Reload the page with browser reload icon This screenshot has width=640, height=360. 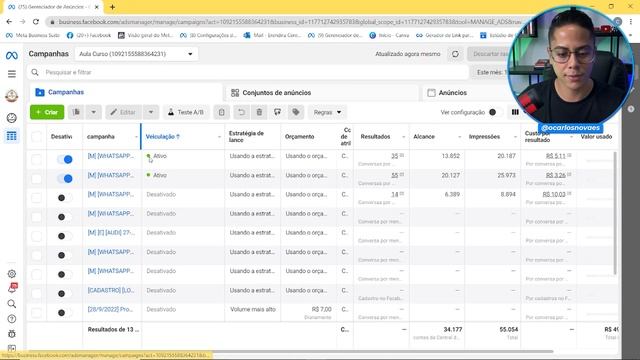(36, 22)
